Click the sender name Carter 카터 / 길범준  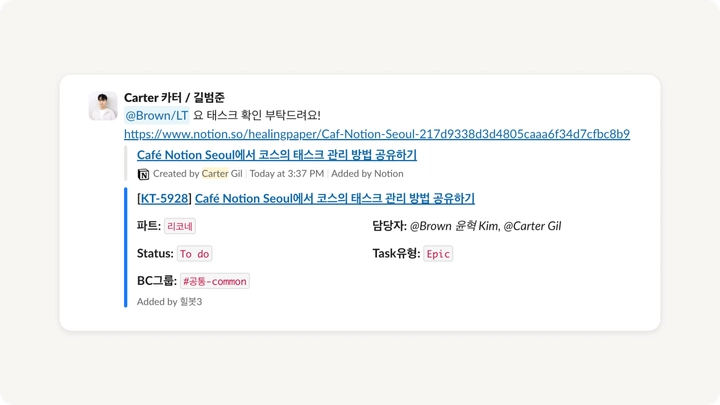[x=174, y=97]
